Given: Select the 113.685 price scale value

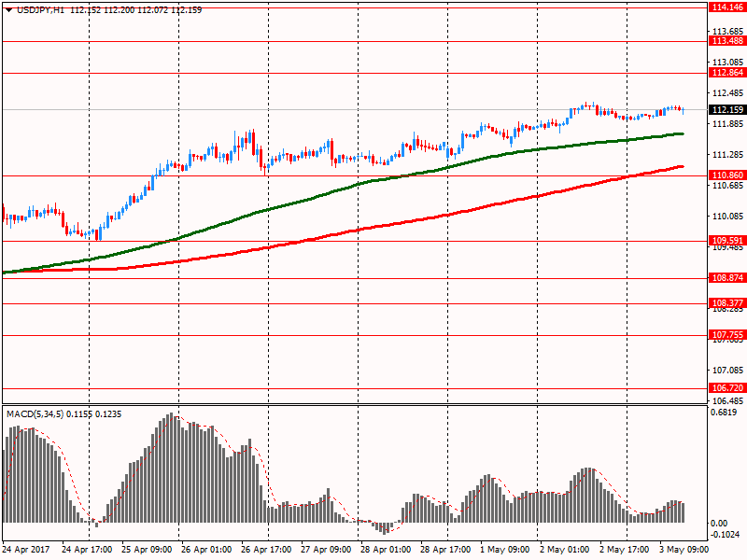Looking at the screenshot, I should click(727, 32).
